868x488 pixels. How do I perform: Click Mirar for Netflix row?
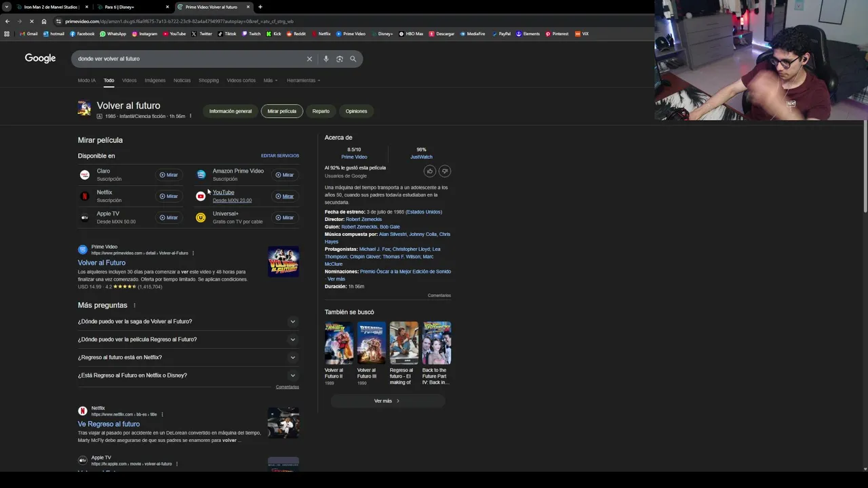point(168,197)
